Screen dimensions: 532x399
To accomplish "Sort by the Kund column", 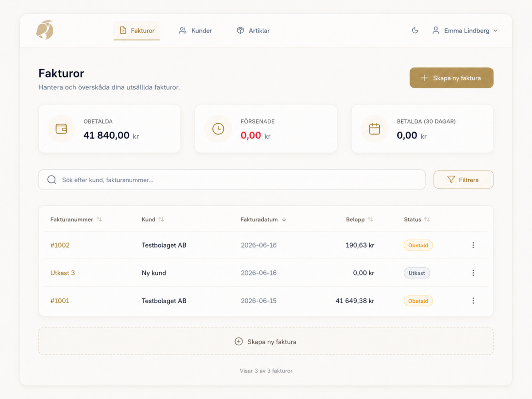I will pos(153,219).
